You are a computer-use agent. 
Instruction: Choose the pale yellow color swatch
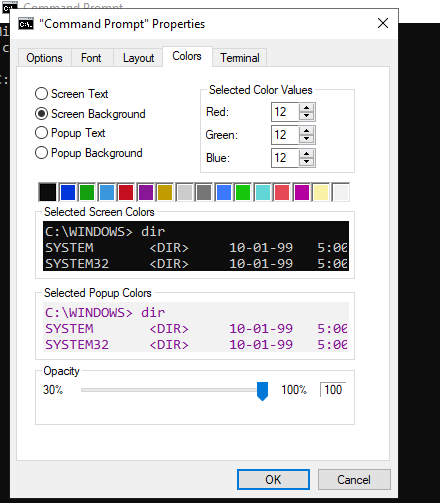(321, 192)
